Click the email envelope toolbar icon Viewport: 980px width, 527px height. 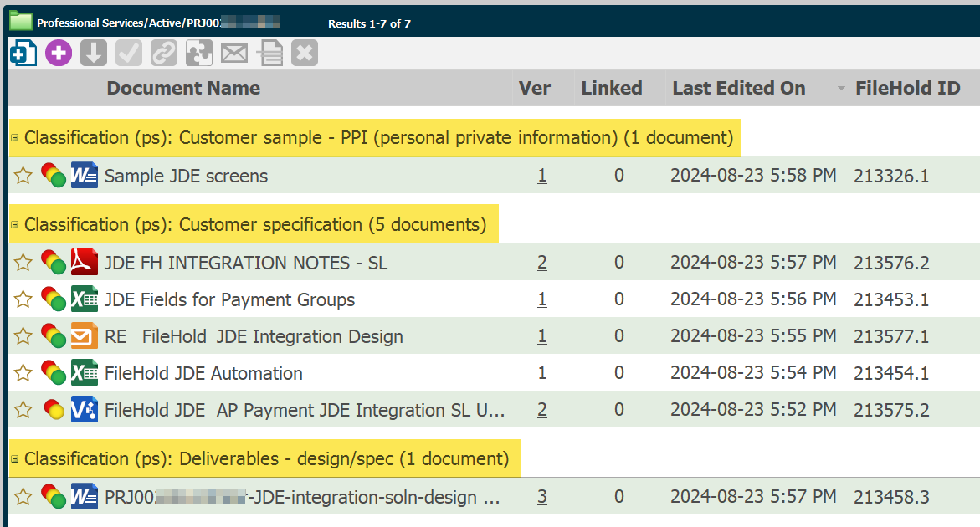[x=234, y=53]
